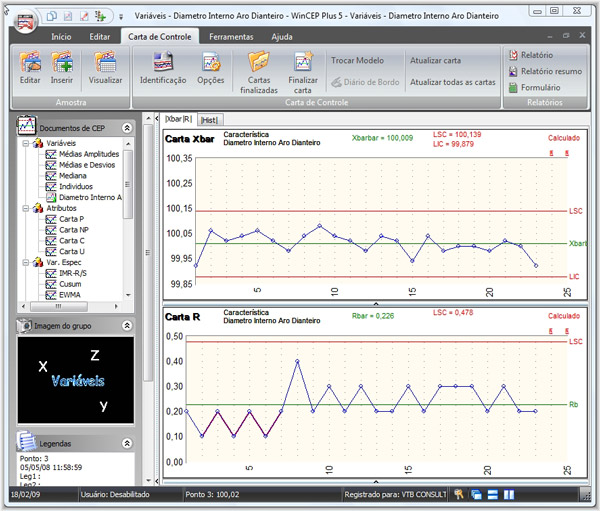This screenshot has width=600, height=511.
Task: Collapse the Variáveis tree node
Action: coord(26,144)
